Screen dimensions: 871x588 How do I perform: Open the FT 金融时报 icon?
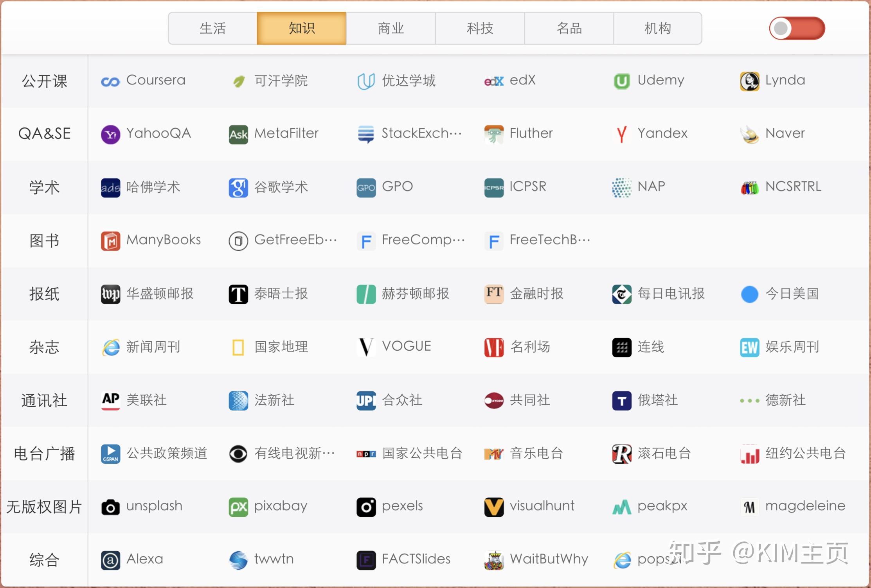(x=494, y=294)
